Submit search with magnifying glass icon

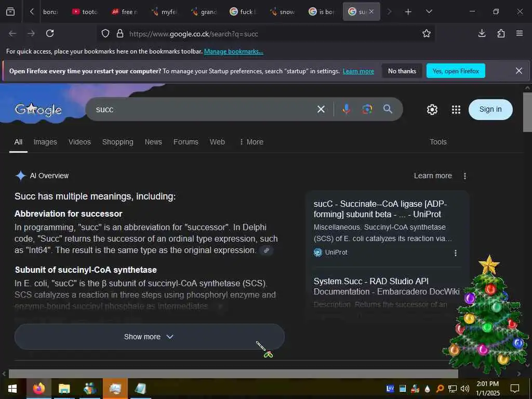(x=388, y=109)
